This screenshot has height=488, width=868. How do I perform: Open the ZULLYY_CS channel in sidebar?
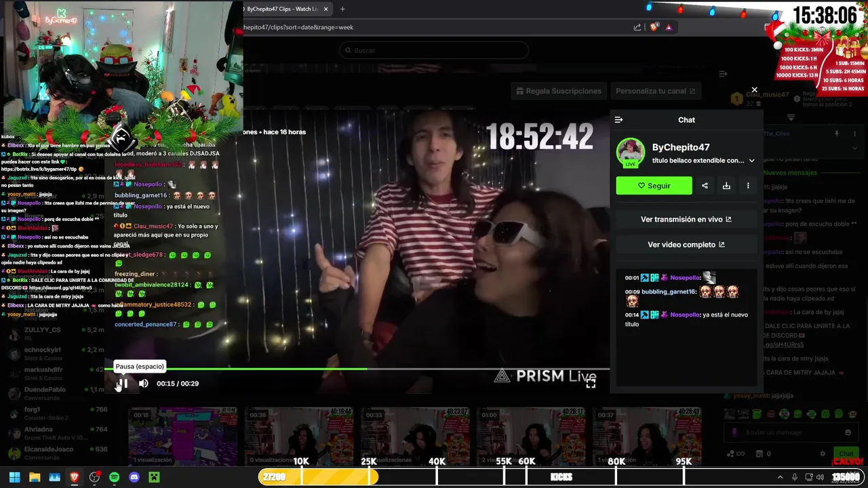tap(54, 333)
